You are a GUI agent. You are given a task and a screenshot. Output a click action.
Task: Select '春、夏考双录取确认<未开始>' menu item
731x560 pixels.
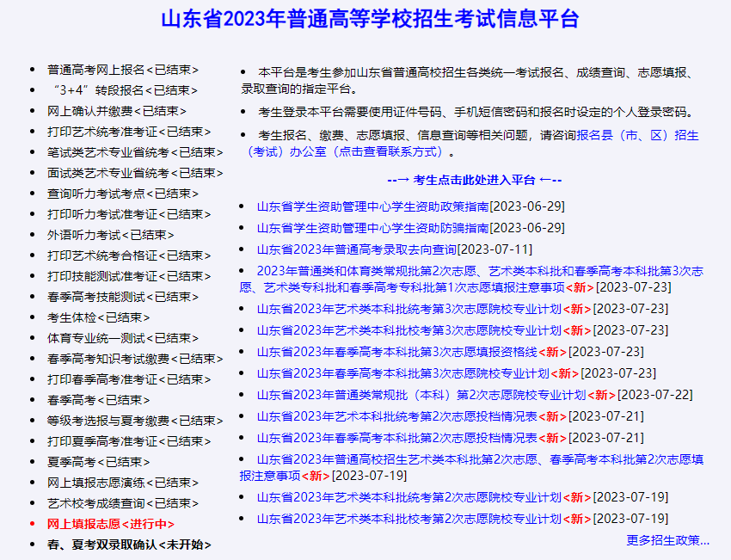click(129, 545)
